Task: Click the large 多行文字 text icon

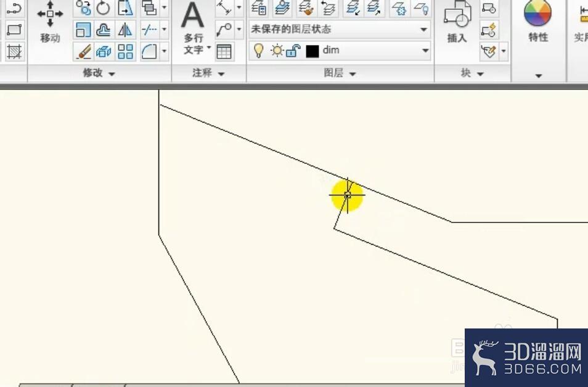Action: (193, 16)
